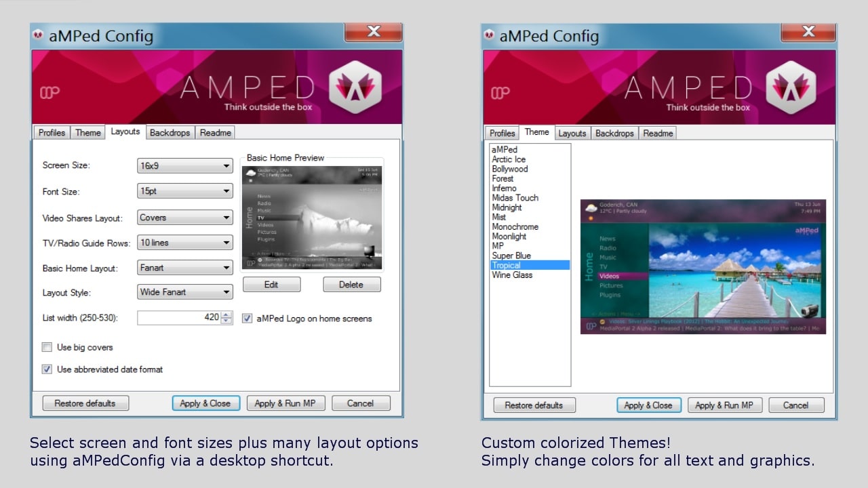Select the Arctic Ice theme

pyautogui.click(x=509, y=159)
